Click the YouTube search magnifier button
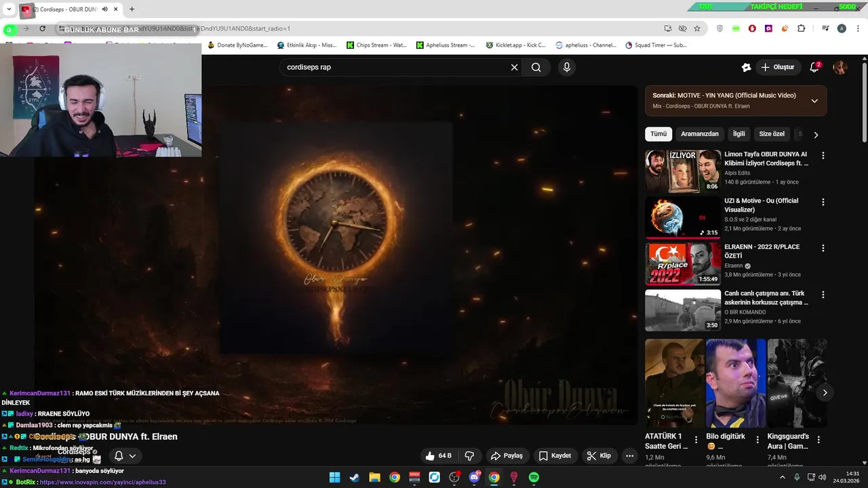This screenshot has width=868, height=488. [536, 67]
